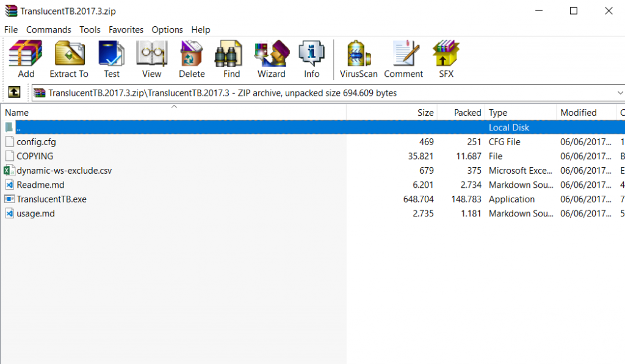Click the WinRAR title bar icon
The height and width of the screenshot is (364, 625).
coord(11,11)
